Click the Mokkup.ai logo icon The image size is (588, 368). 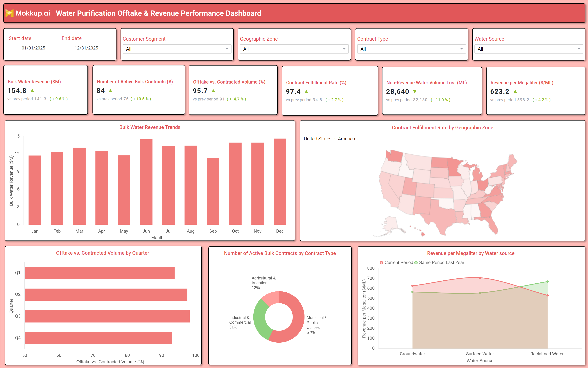10,13
